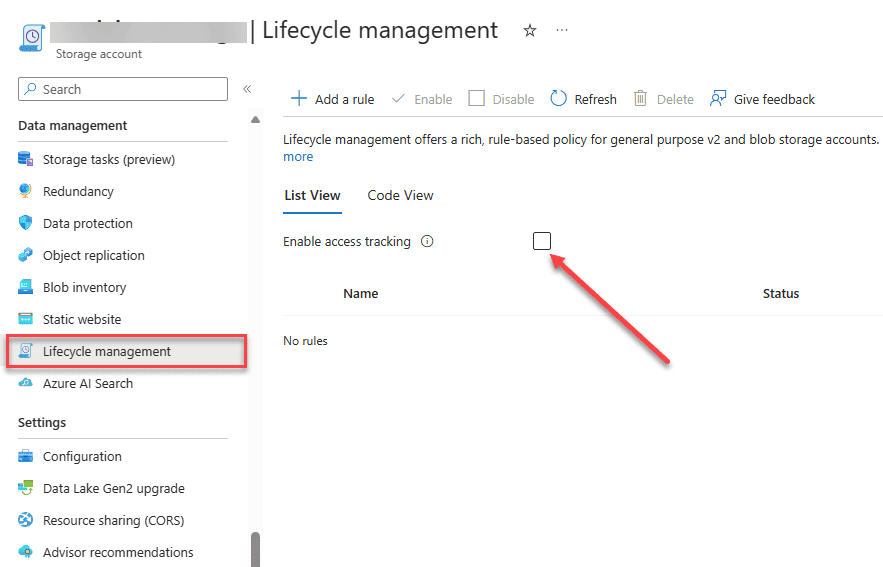Click the Enable toolbar button label

click(x=433, y=100)
